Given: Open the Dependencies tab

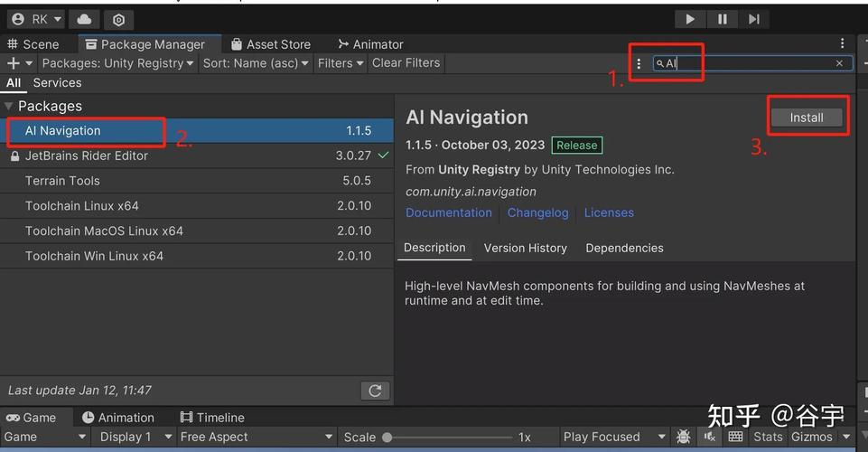Looking at the screenshot, I should [624, 249].
